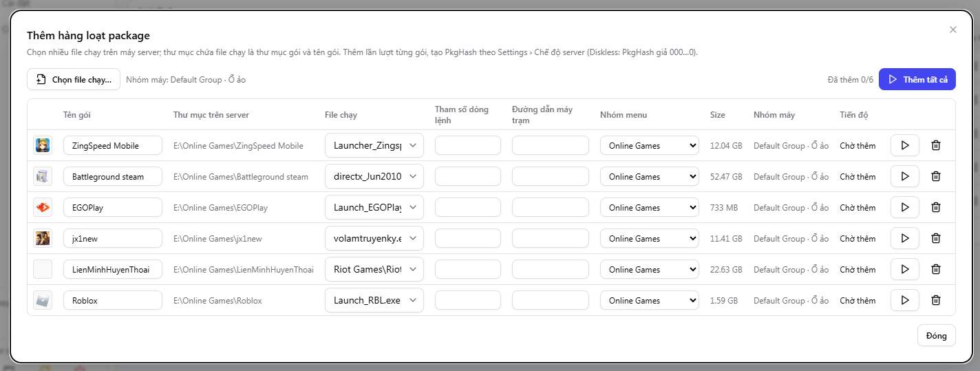The width and height of the screenshot is (980, 371).
Task: Expand the Launch_RBL.exe file dropdown
Action: pyautogui.click(x=374, y=300)
